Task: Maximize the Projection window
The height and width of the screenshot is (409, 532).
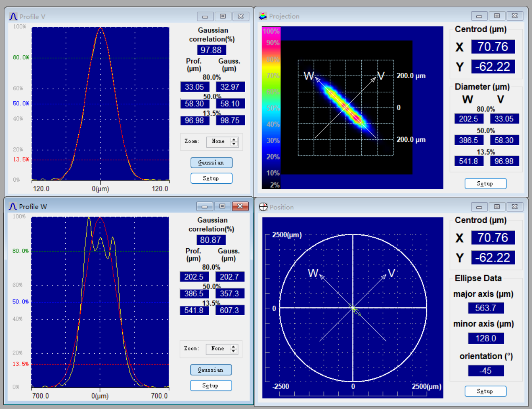Action: click(497, 16)
